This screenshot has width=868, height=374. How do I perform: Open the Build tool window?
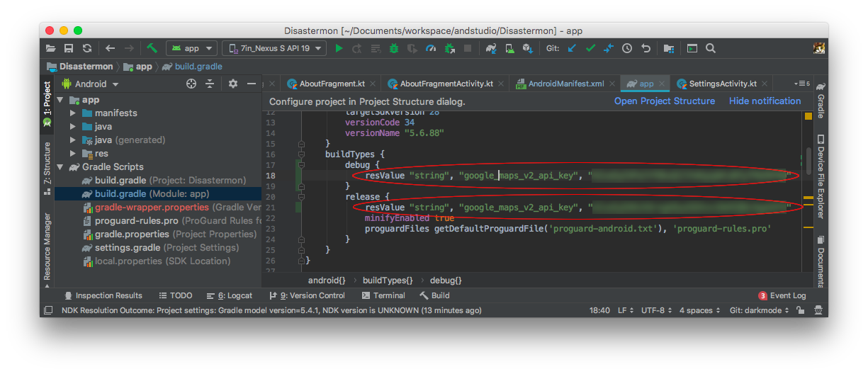click(434, 295)
